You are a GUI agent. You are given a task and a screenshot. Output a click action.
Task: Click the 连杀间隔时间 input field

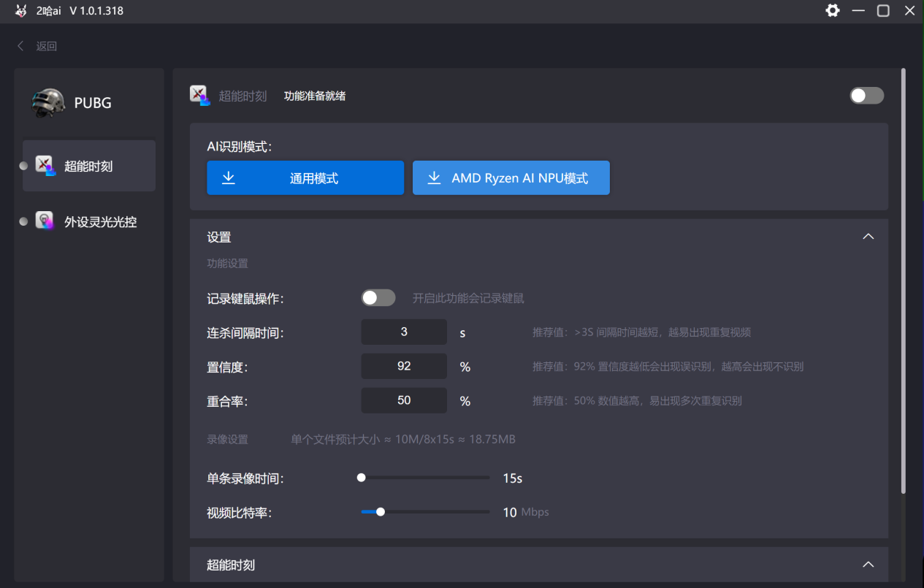coord(404,332)
